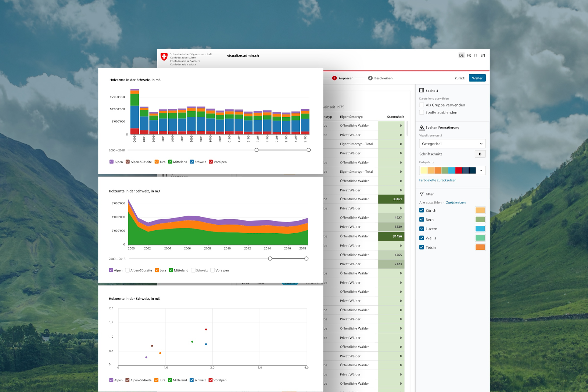
Task: Enable the Als Gruppe verwenden checkbox
Action: (421, 105)
